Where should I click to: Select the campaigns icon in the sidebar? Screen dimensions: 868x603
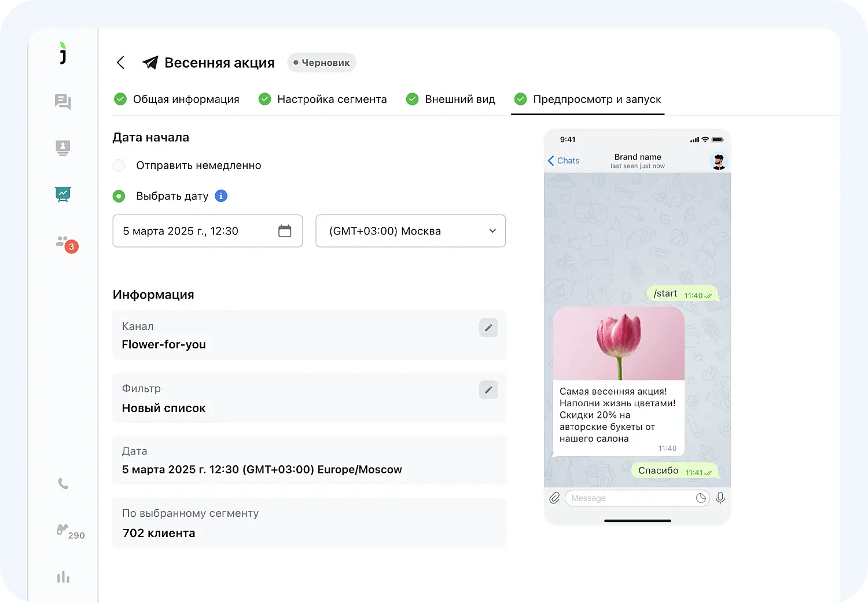click(x=62, y=194)
